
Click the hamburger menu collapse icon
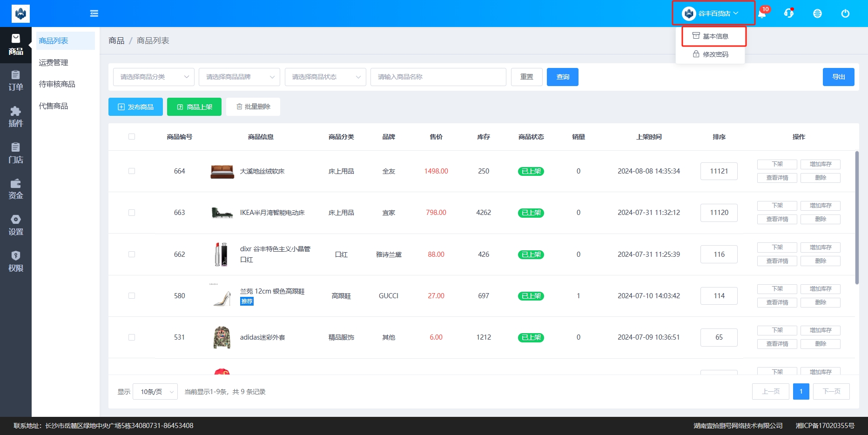tap(94, 13)
